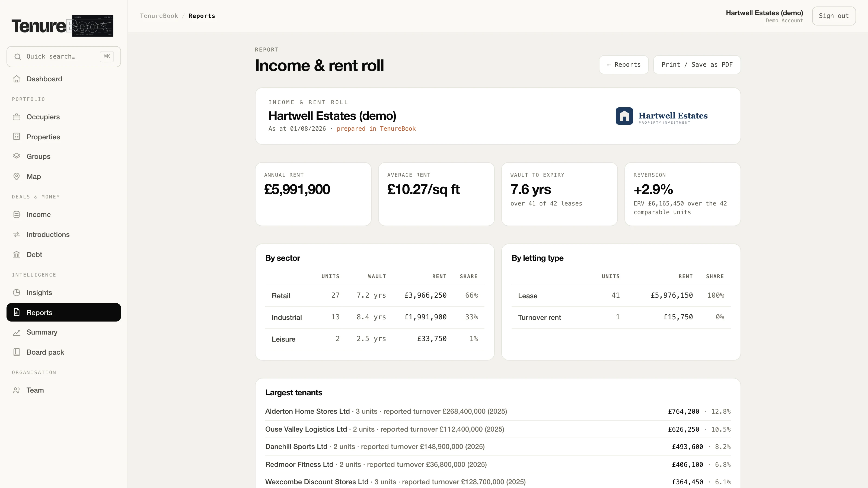The width and height of the screenshot is (868, 488).
Task: Click Print / Save as PDF
Action: 697,65
